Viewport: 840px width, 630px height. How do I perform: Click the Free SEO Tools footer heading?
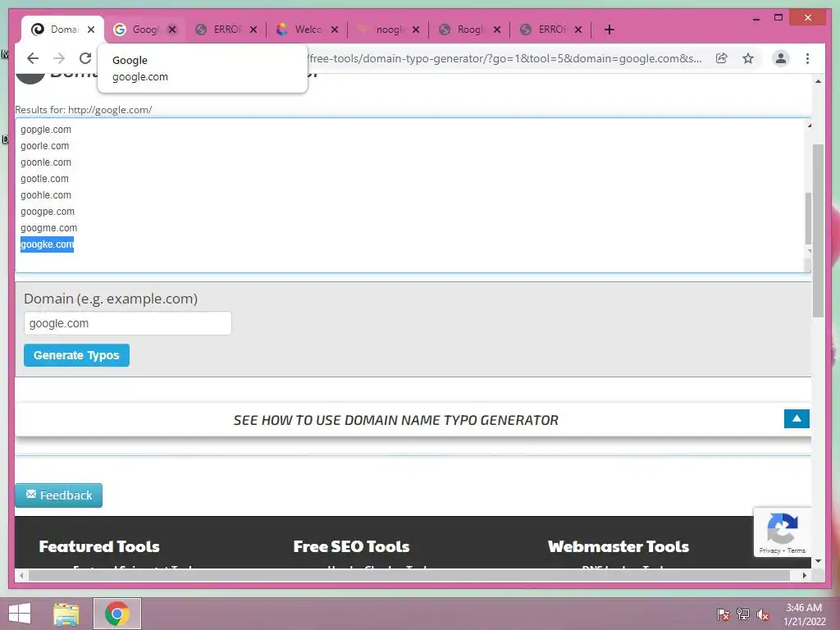(351, 546)
